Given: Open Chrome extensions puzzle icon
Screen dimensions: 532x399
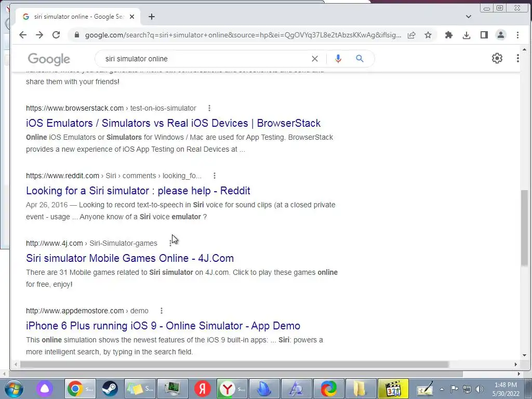Looking at the screenshot, I should [449, 35].
